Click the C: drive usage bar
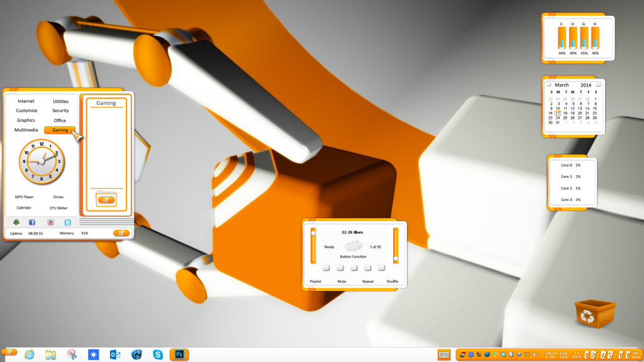This screenshot has height=362, width=644. point(562,38)
